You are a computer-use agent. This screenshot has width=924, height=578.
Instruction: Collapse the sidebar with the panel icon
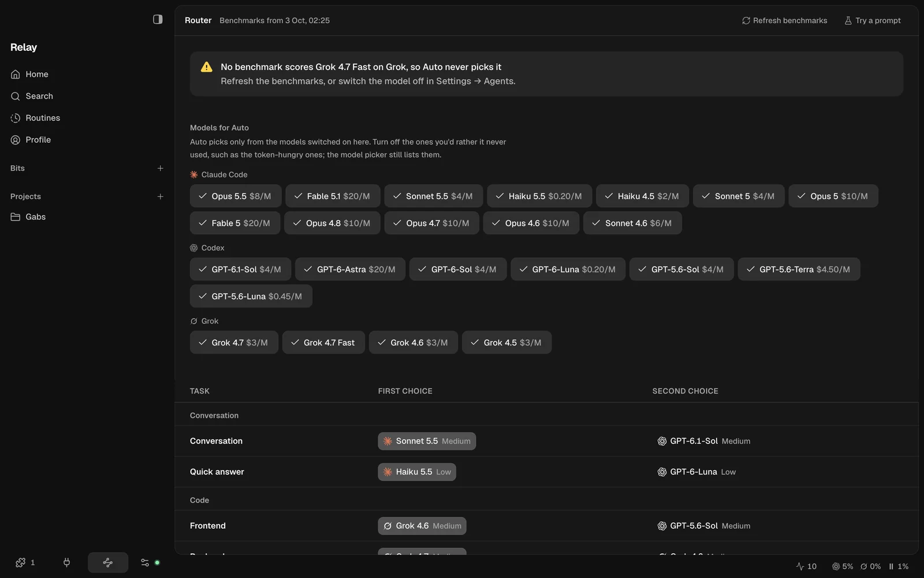tap(158, 20)
